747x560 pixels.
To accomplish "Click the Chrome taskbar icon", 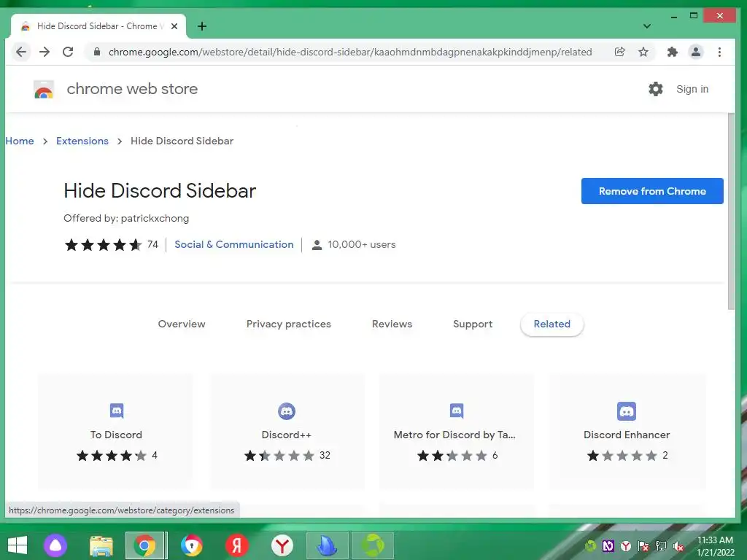I will click(x=144, y=545).
